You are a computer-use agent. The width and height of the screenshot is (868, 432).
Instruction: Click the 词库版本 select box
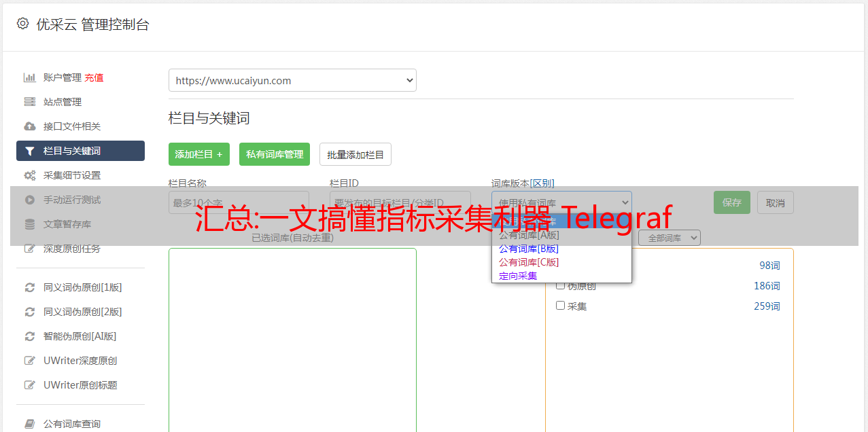click(561, 202)
